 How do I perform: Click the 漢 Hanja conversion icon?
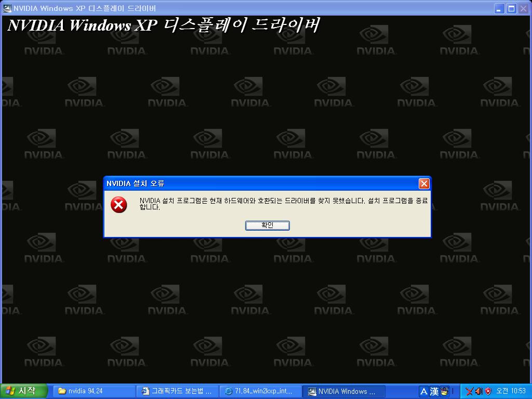tap(434, 392)
